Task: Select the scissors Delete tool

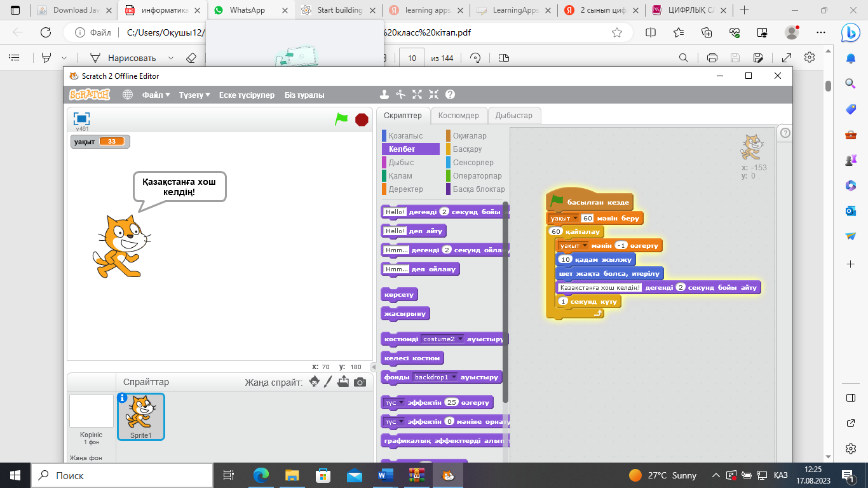Action: click(401, 95)
